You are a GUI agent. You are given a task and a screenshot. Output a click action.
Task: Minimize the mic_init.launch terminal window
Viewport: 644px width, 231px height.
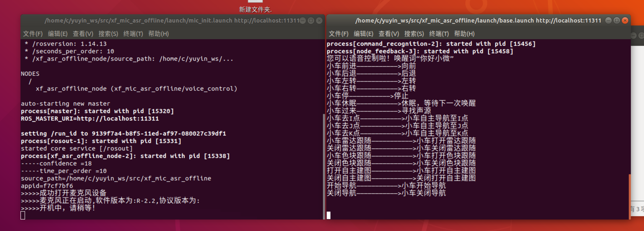pyautogui.click(x=303, y=20)
